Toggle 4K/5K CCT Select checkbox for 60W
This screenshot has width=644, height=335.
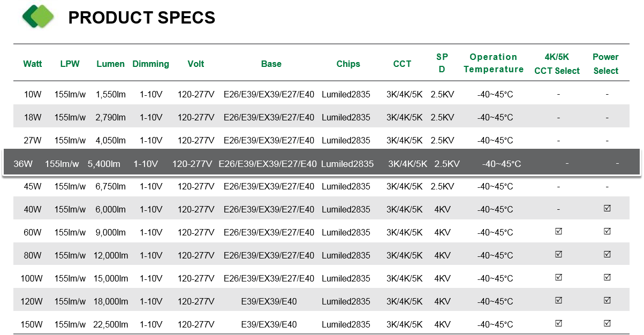pyautogui.click(x=558, y=232)
